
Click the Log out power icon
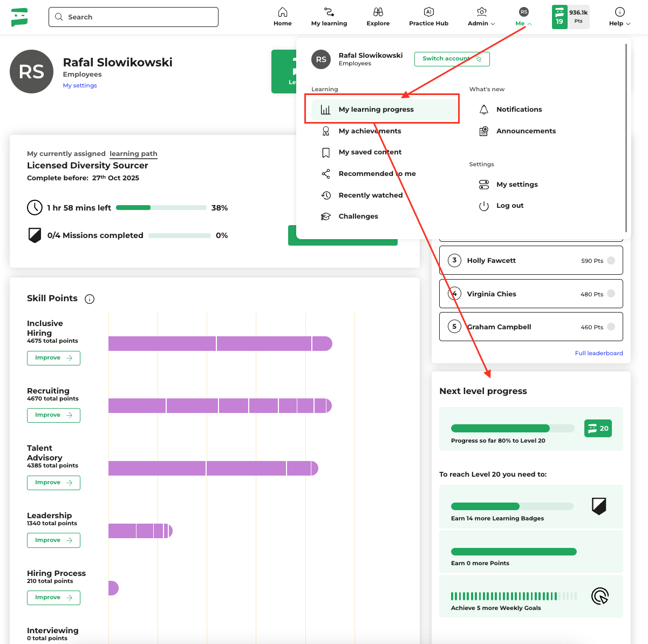click(x=484, y=206)
